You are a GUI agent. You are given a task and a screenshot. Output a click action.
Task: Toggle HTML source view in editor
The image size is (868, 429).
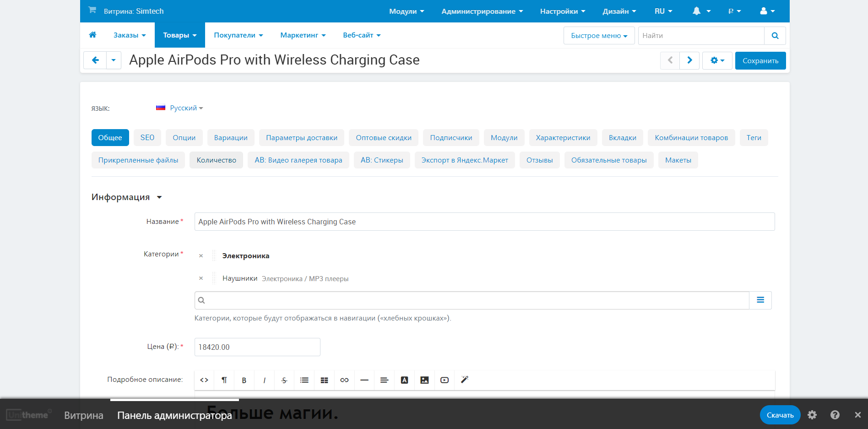tap(204, 380)
